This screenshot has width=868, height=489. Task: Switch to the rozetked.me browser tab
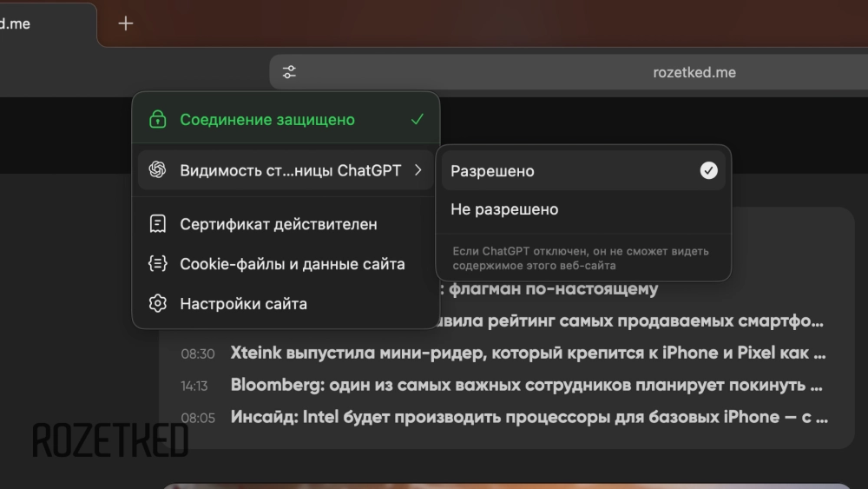[26, 24]
